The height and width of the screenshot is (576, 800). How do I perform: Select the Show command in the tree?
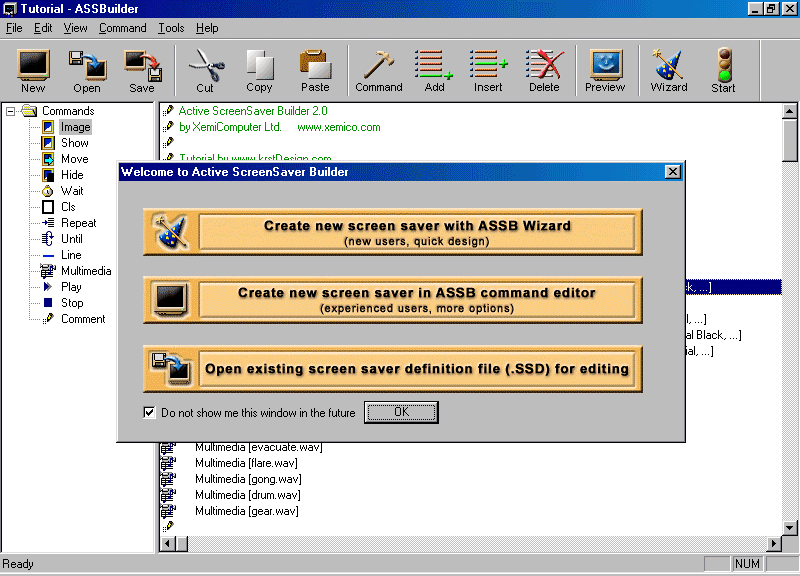[x=74, y=143]
